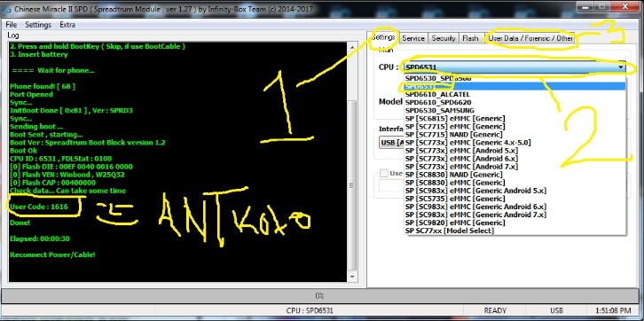
Task: Select SP [SC8830] eMMC [Generic] option
Action: 515,183
